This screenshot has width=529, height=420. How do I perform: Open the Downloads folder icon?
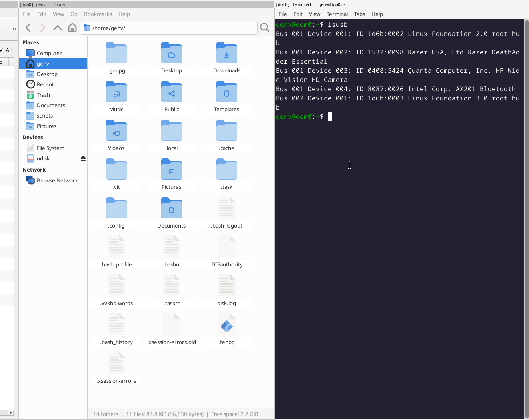point(227,54)
